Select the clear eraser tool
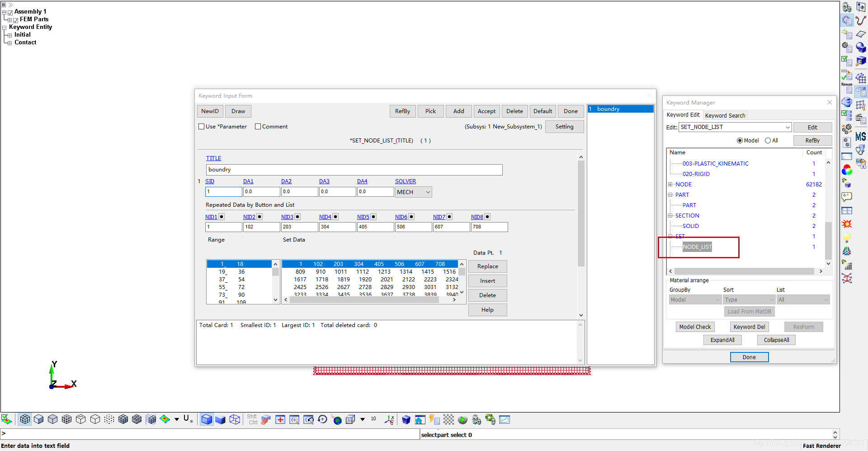 266,419
